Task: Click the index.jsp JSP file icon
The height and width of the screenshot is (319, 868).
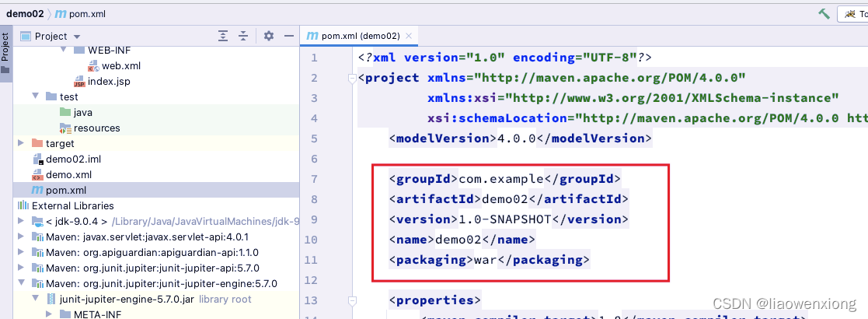Action: coord(79,82)
